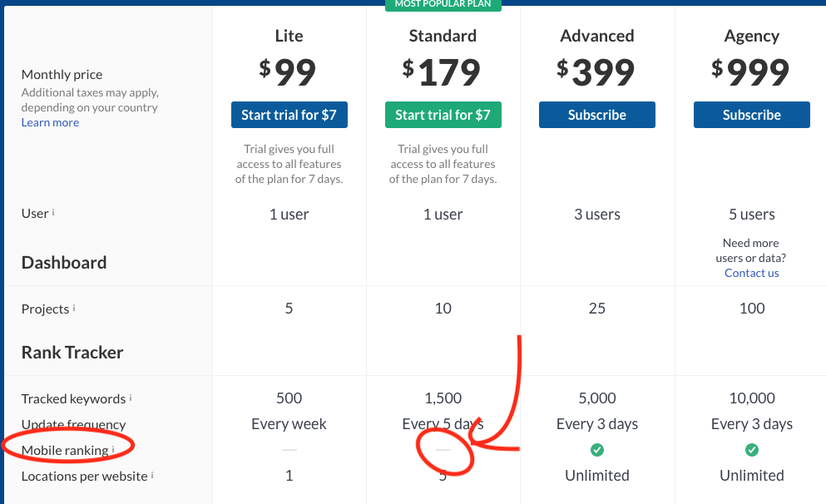The image size is (826, 504).
Task: Subscribe to the Advanced plan
Action: pos(597,115)
